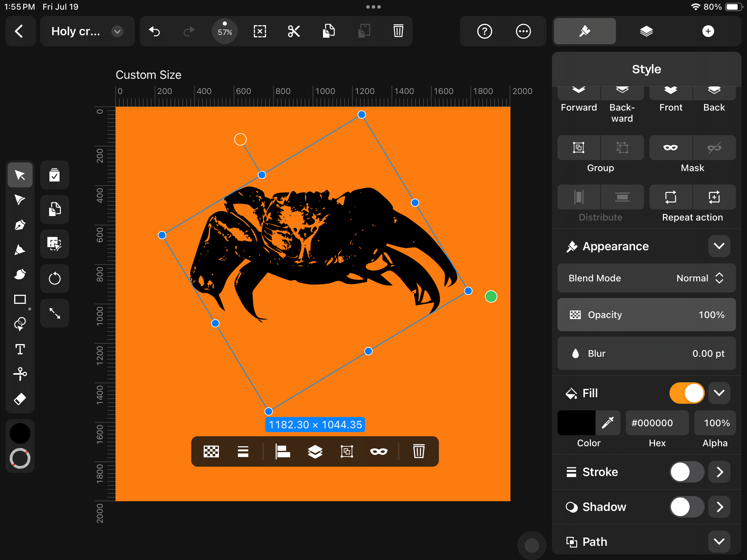Select the Eraser tool

[20, 399]
